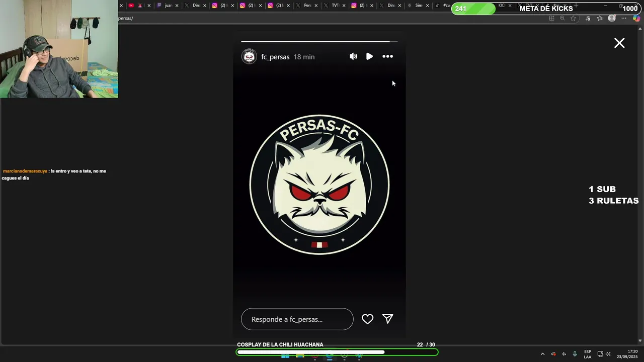Click the 'META DE KICKS' goal bar
This screenshot has height=362, width=644.
coord(546,9)
